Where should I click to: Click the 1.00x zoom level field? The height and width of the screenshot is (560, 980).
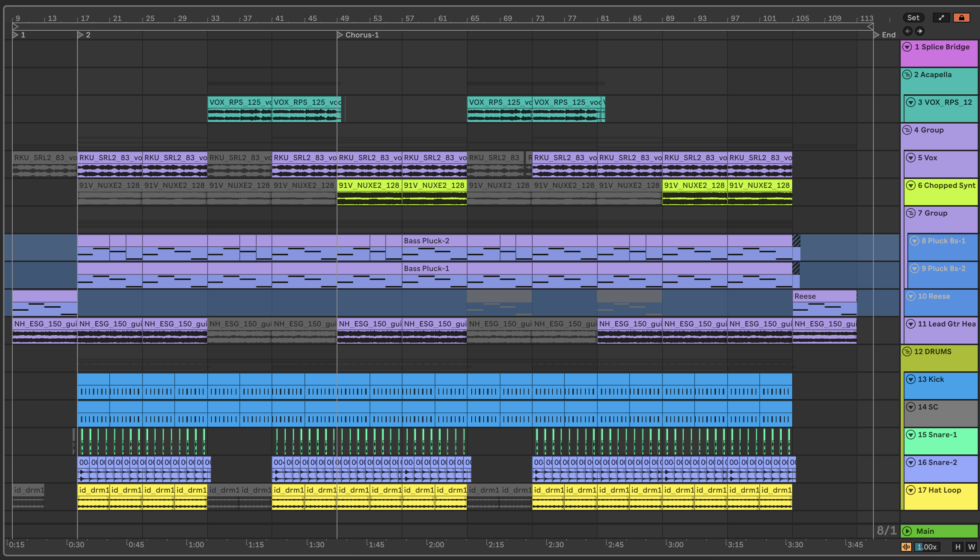[x=927, y=547]
